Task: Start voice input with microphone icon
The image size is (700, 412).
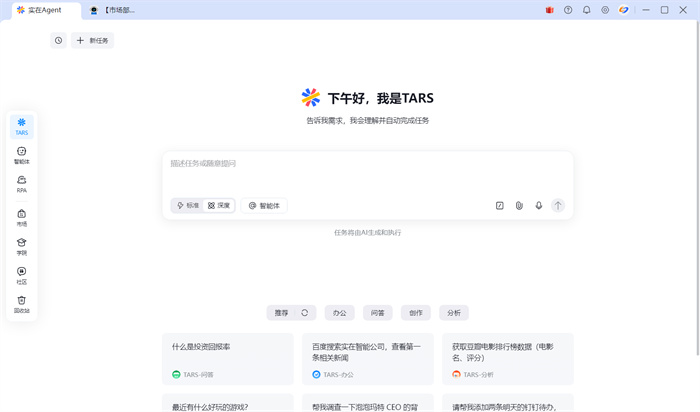Action: (x=539, y=205)
